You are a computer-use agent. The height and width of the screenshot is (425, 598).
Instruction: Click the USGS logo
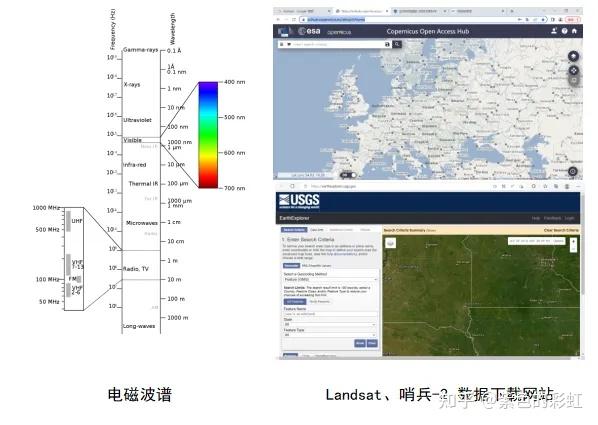[x=299, y=201]
